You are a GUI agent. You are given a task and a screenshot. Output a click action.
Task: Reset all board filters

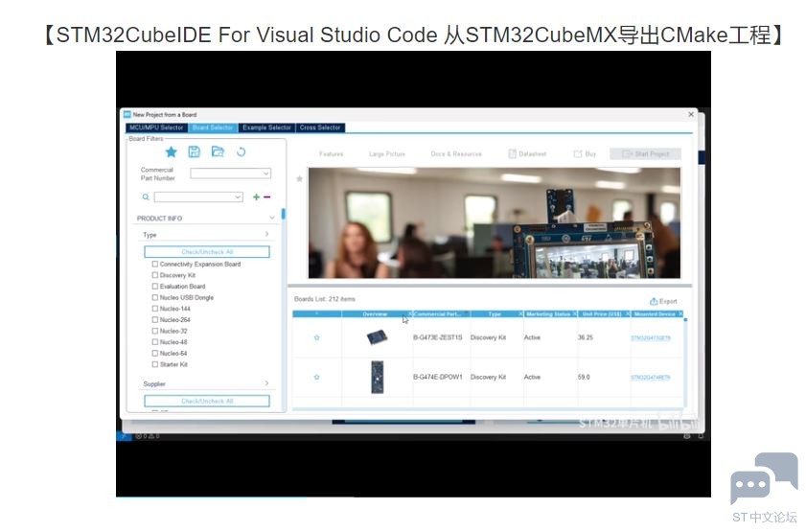click(242, 151)
